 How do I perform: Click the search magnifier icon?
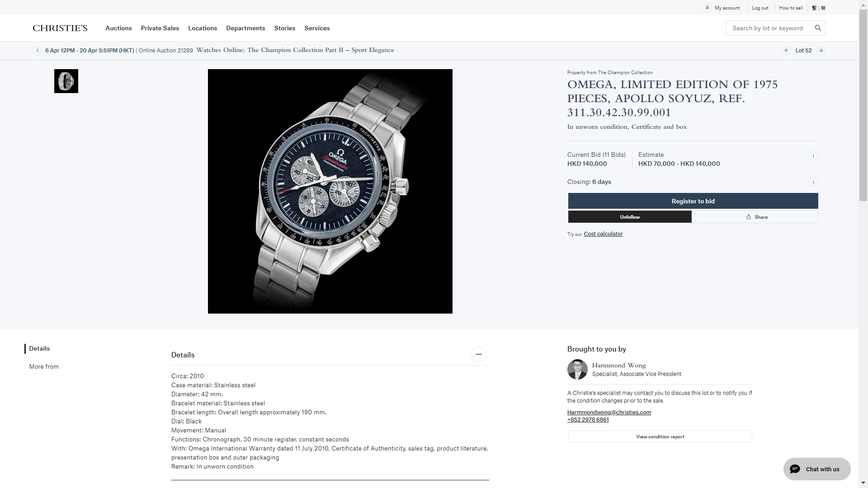tap(818, 28)
